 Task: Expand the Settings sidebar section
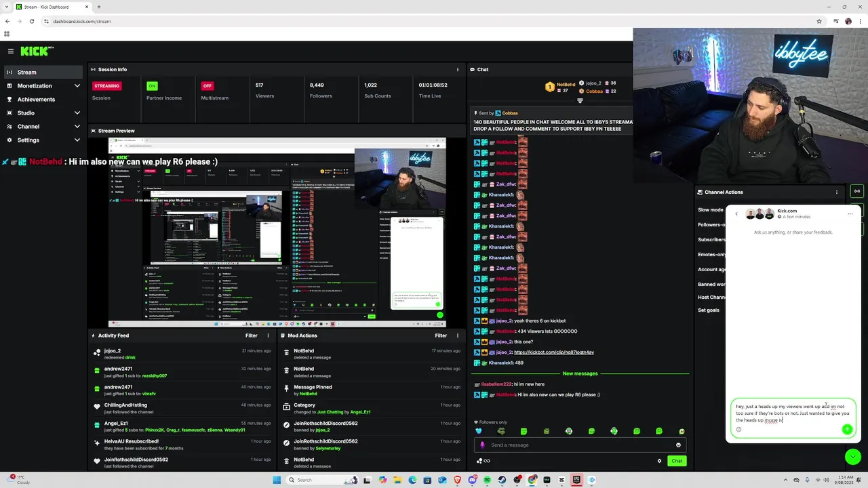pos(42,140)
